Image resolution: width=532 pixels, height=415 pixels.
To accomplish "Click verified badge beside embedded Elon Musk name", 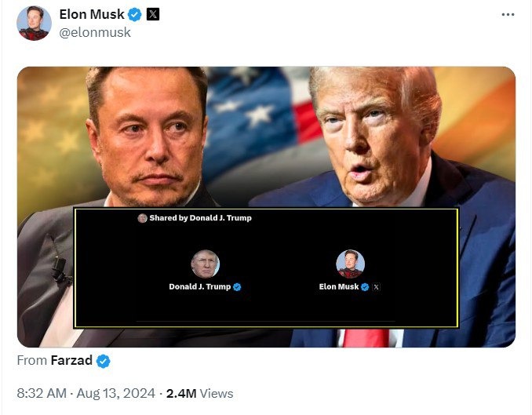I will (x=365, y=287).
